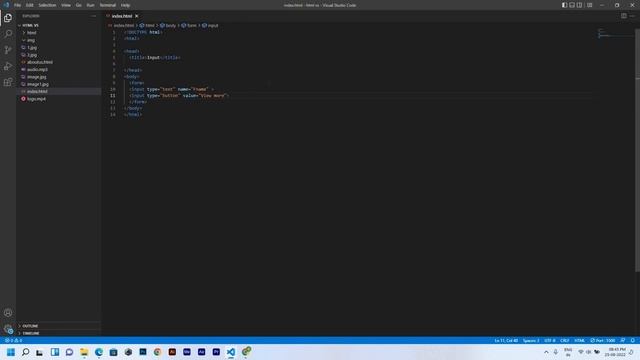Open the Help menu
Screen dimensions: 640x360
coord(125,5)
